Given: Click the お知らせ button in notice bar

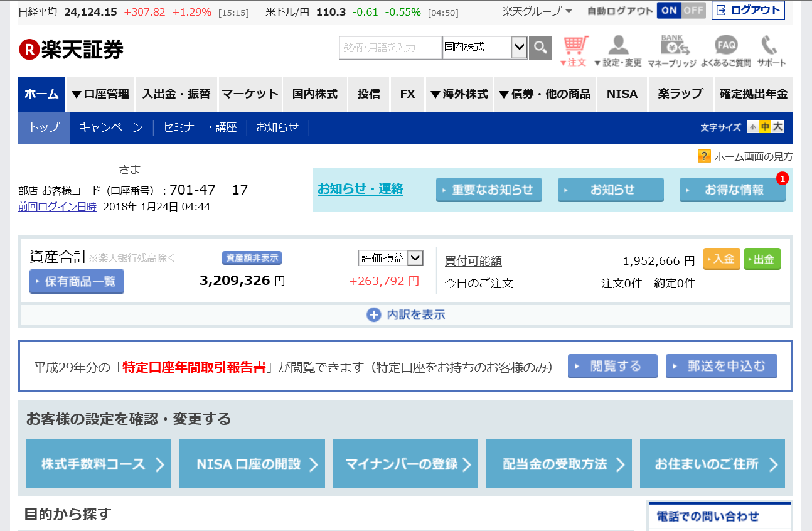Looking at the screenshot, I should (x=611, y=190).
